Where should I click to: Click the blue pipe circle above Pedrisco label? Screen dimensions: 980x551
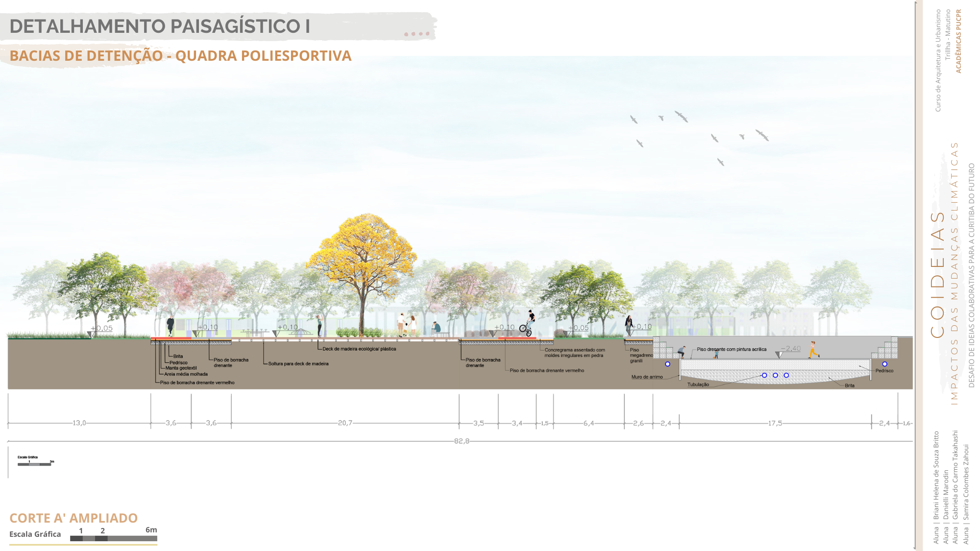884,364
